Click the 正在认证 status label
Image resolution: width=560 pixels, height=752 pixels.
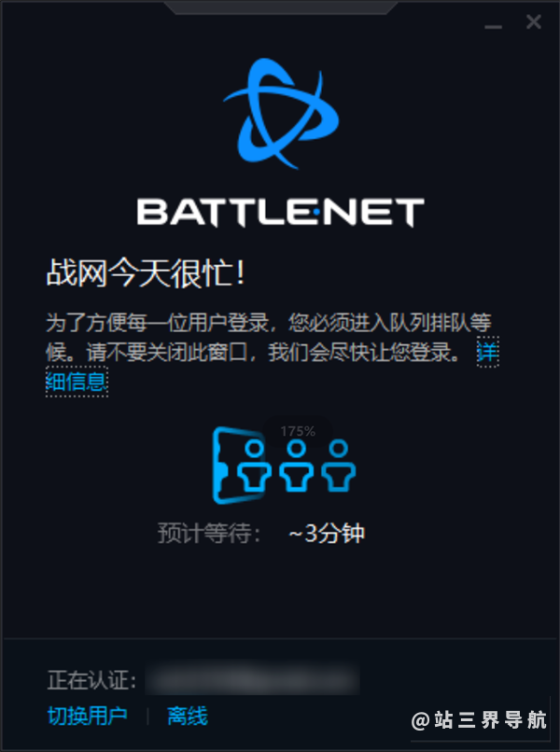[x=91, y=679]
